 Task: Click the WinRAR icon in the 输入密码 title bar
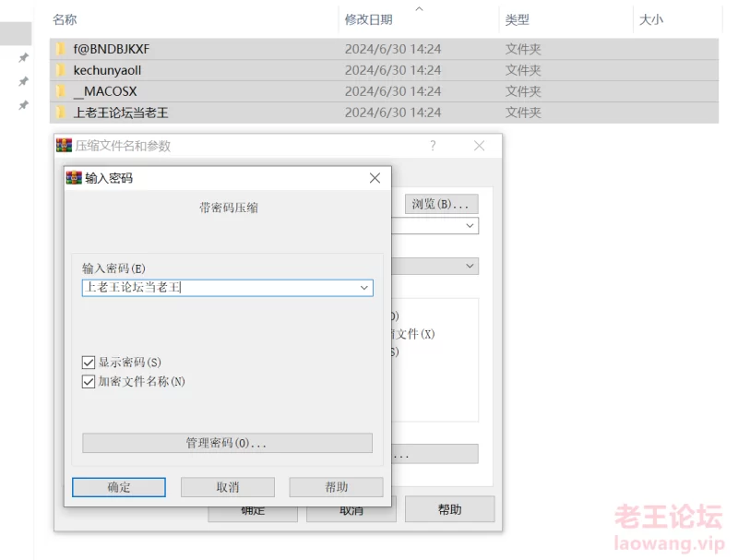pyautogui.click(x=74, y=178)
